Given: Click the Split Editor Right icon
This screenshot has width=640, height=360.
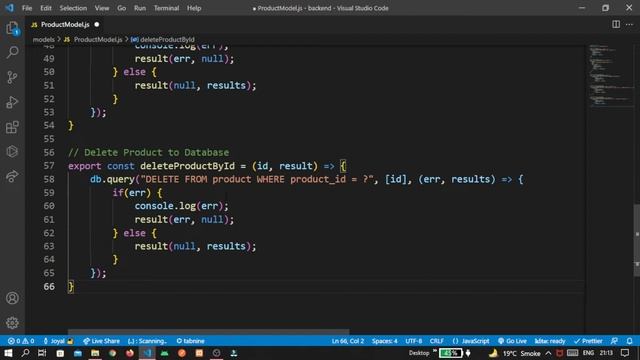Looking at the screenshot, I should click(x=616, y=24).
